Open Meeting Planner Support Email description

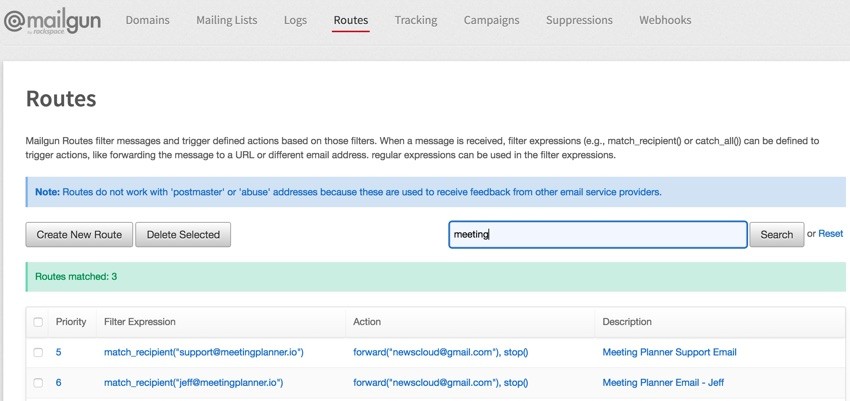coord(669,352)
